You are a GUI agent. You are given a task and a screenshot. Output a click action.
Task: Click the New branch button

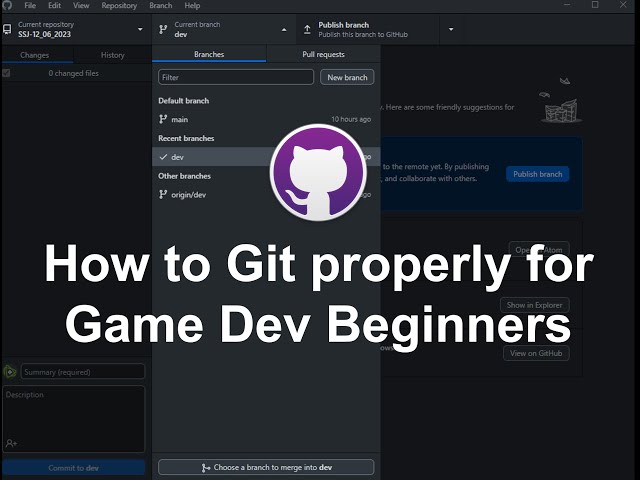click(347, 77)
